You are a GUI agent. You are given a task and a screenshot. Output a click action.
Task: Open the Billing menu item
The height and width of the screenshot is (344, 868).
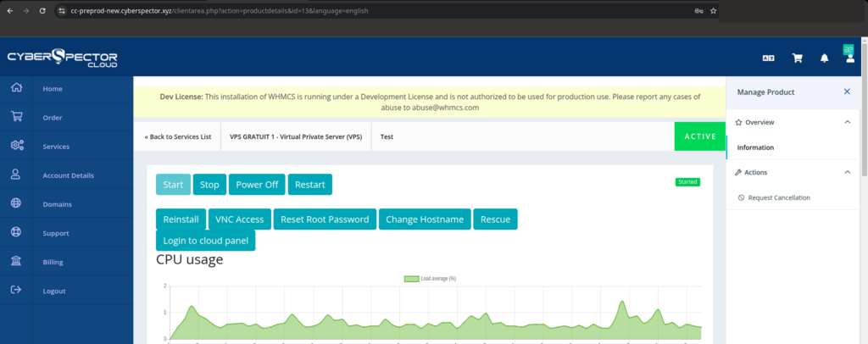click(x=53, y=262)
